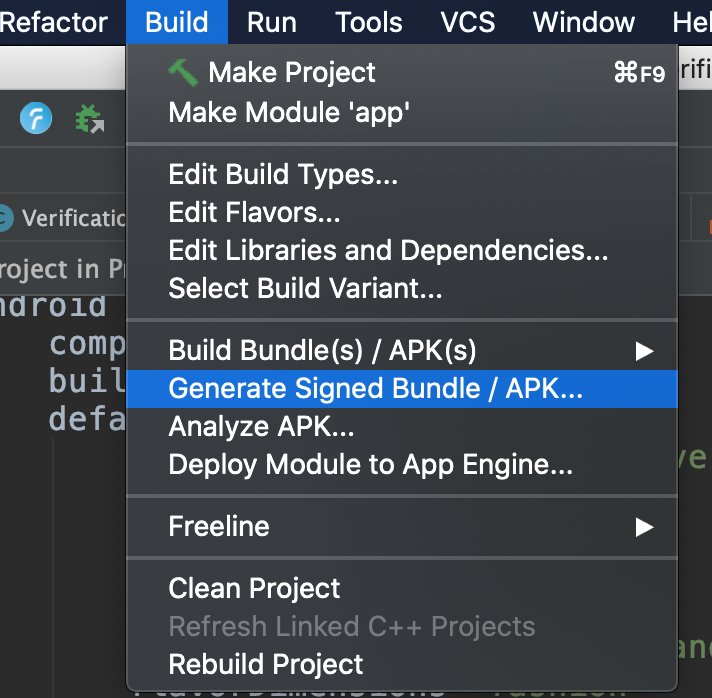
Task: Open the Run menu
Action: click(x=271, y=22)
